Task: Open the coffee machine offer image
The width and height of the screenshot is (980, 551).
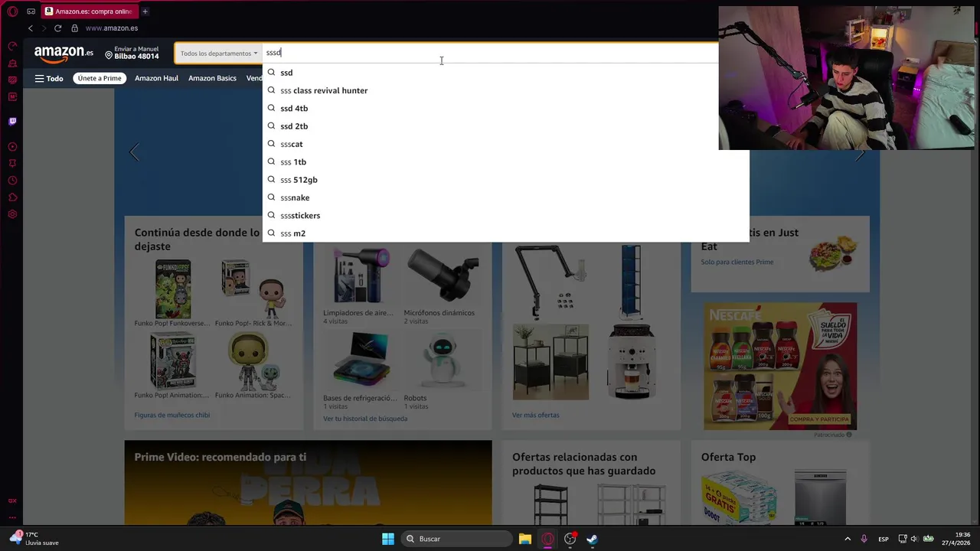Action: coord(632,362)
